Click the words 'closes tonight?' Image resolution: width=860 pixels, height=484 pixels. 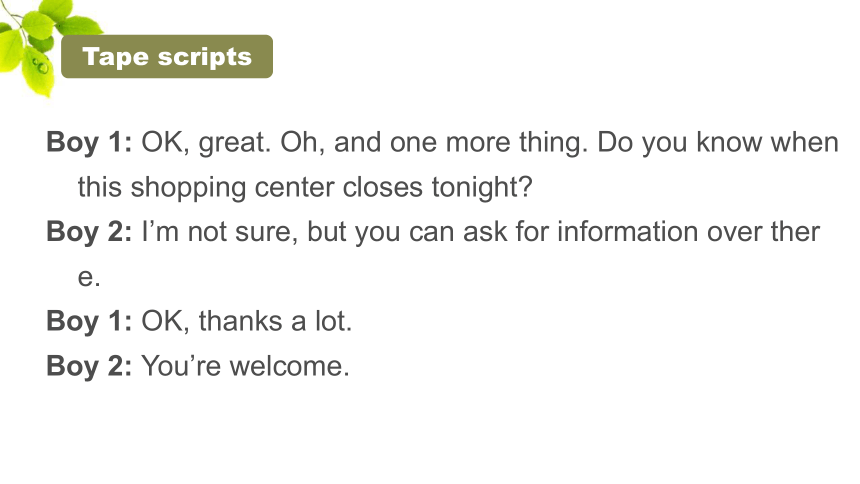pos(438,187)
